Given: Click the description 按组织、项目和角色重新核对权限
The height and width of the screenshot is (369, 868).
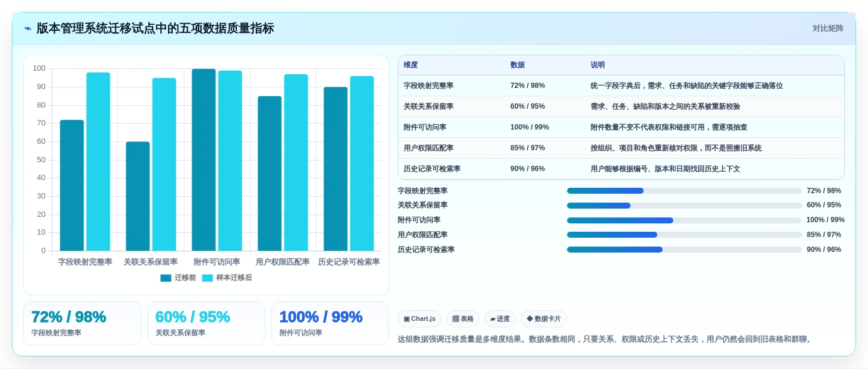Looking at the screenshot, I should 676,148.
